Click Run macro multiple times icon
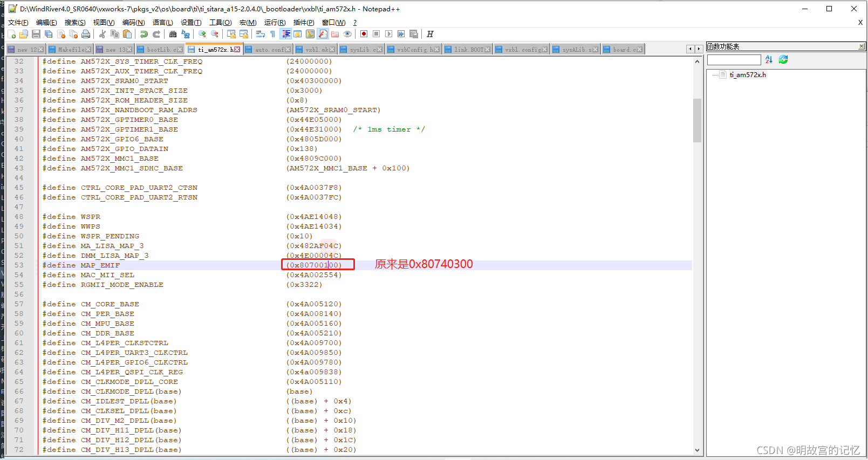This screenshot has height=460, width=868. tap(401, 34)
